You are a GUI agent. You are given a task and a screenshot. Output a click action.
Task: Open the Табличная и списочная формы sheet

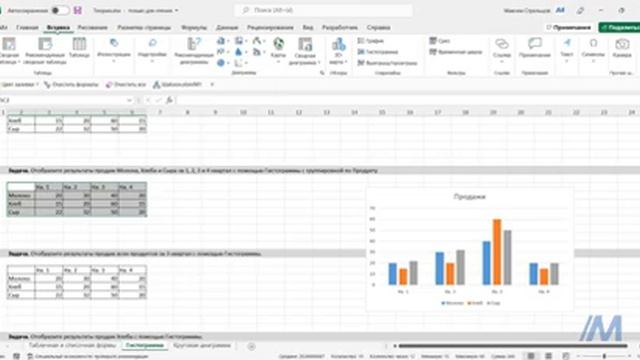[x=72, y=345]
